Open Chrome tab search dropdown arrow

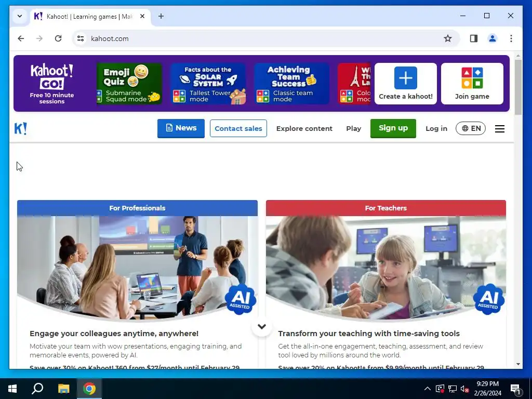click(x=20, y=16)
